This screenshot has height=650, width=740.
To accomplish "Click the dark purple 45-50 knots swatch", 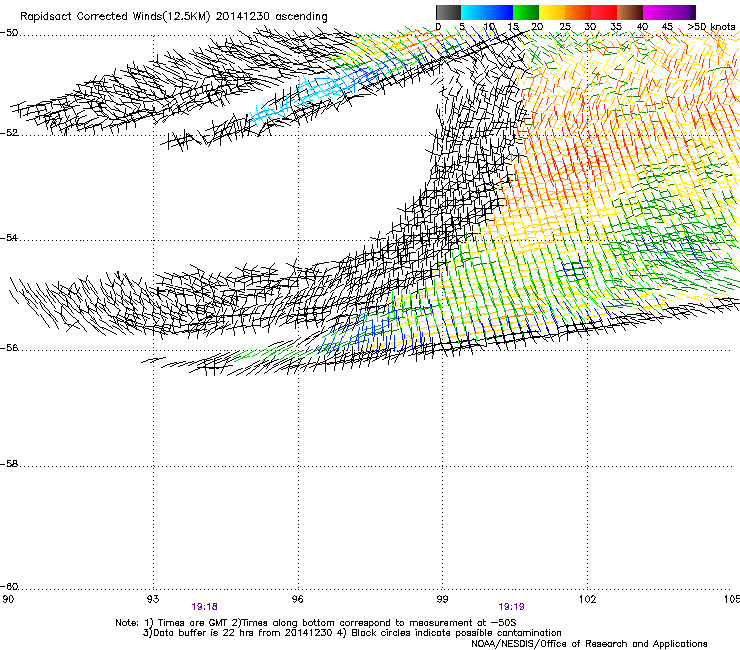I will click(x=682, y=12).
